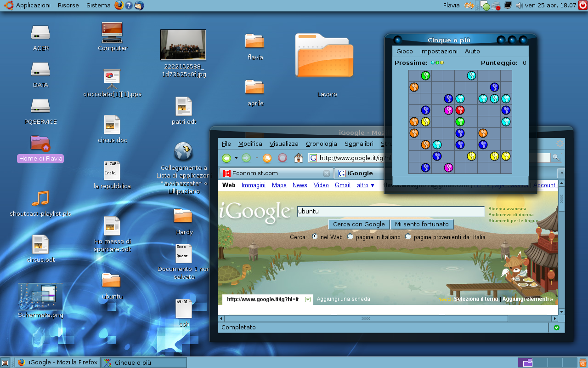Image resolution: width=588 pixels, height=368 pixels.
Task: Click the green chat status tray icon
Action: coord(485,6)
